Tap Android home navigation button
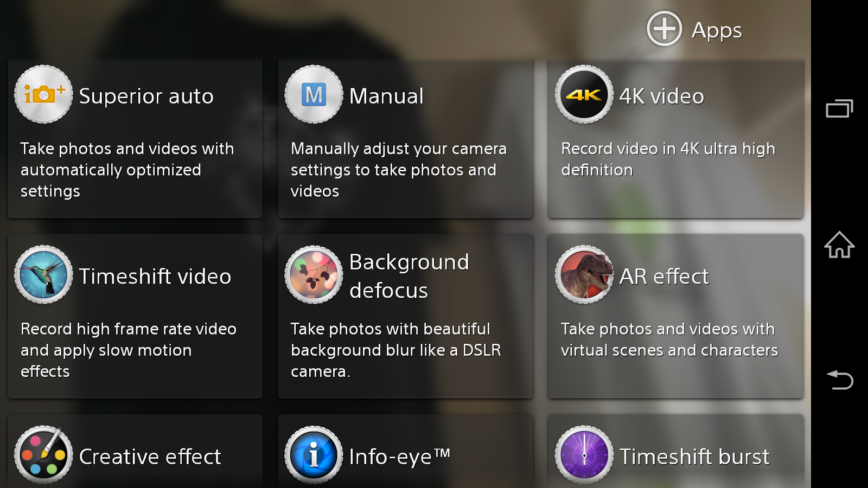868x488 pixels. (839, 245)
